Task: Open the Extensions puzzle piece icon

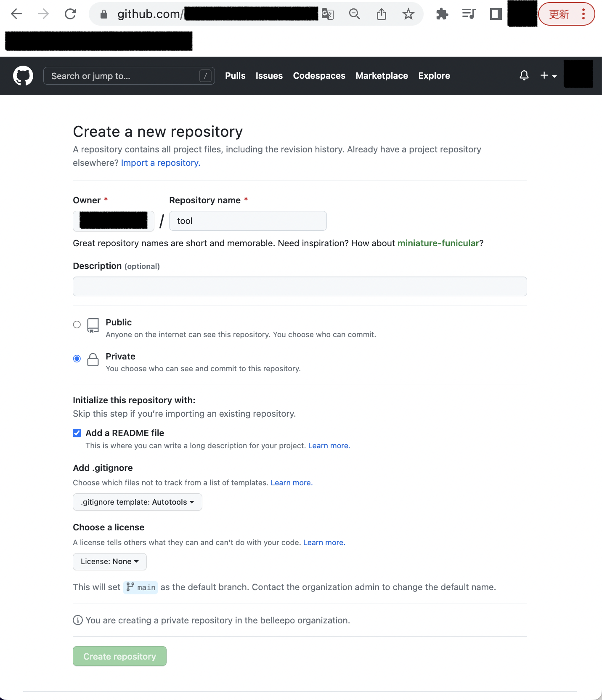Action: pyautogui.click(x=442, y=14)
